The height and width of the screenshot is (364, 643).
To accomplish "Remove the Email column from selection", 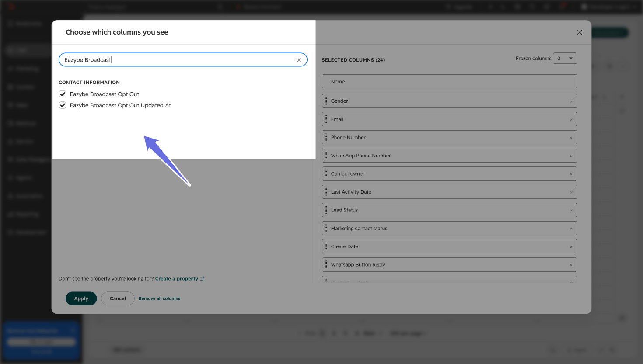I will pos(571,120).
